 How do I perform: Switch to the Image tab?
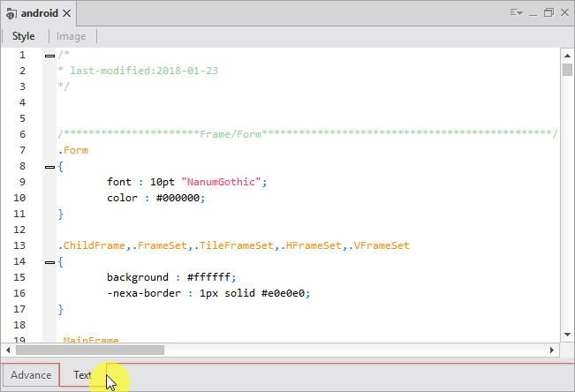tap(72, 36)
